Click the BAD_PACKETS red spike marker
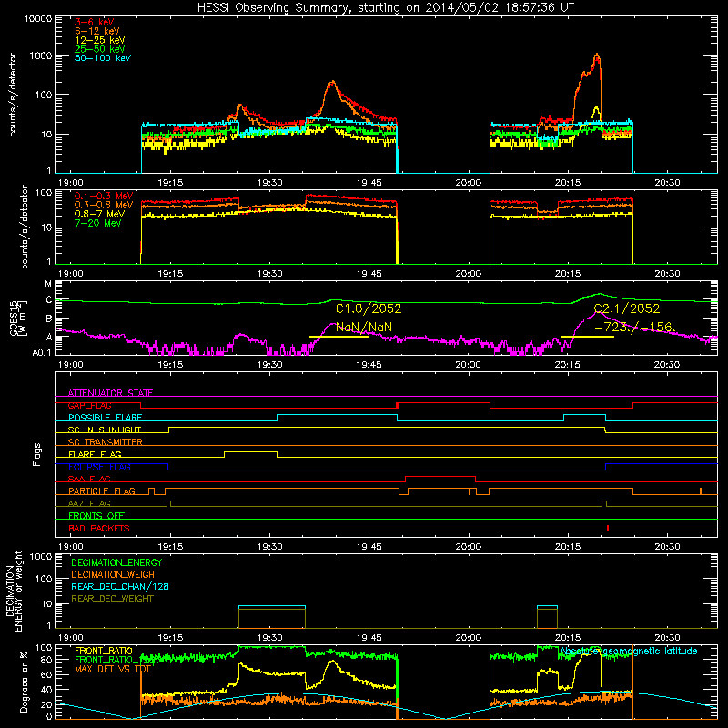 coord(608,528)
